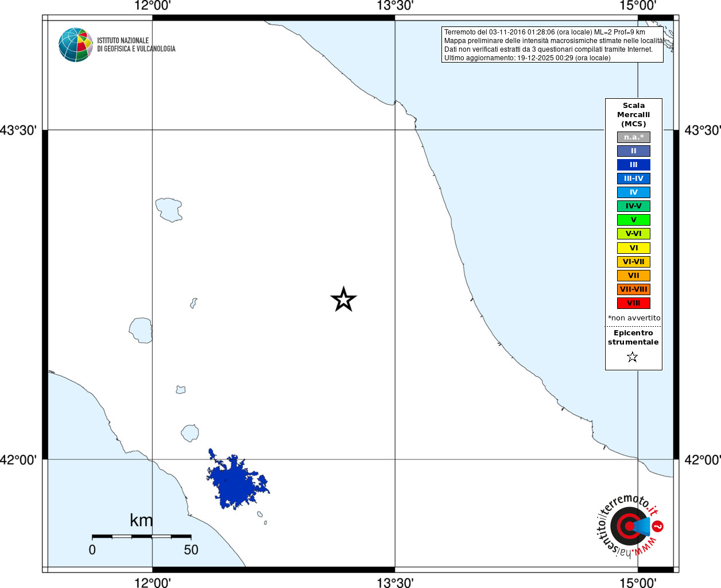Click the INGV globe logo

coord(76,45)
